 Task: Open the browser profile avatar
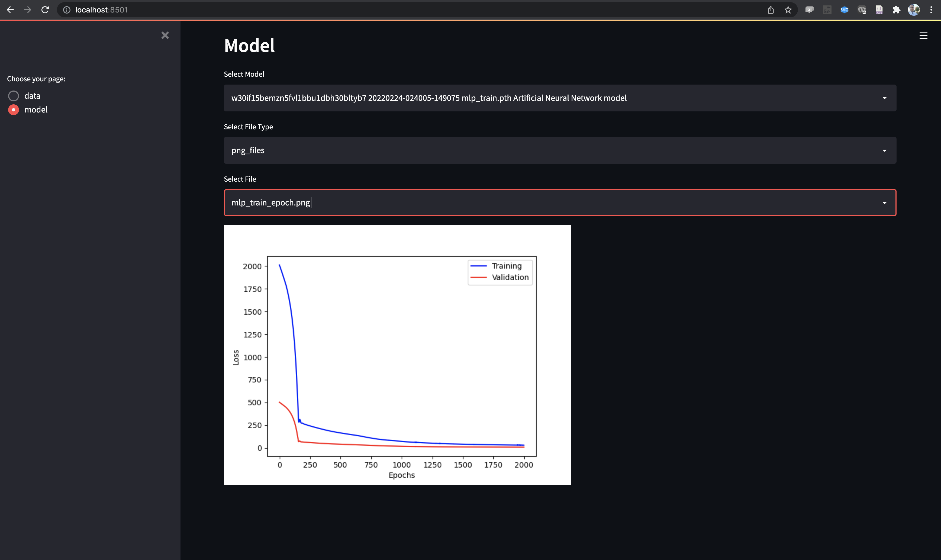point(914,10)
